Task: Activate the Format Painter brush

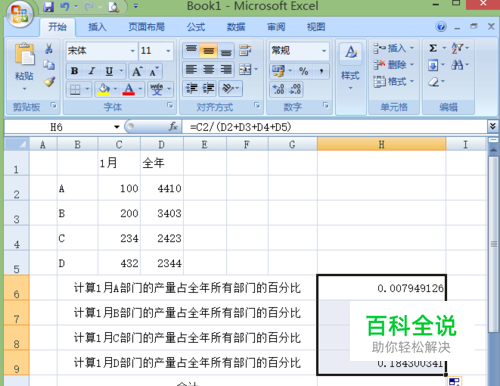Action: point(49,82)
